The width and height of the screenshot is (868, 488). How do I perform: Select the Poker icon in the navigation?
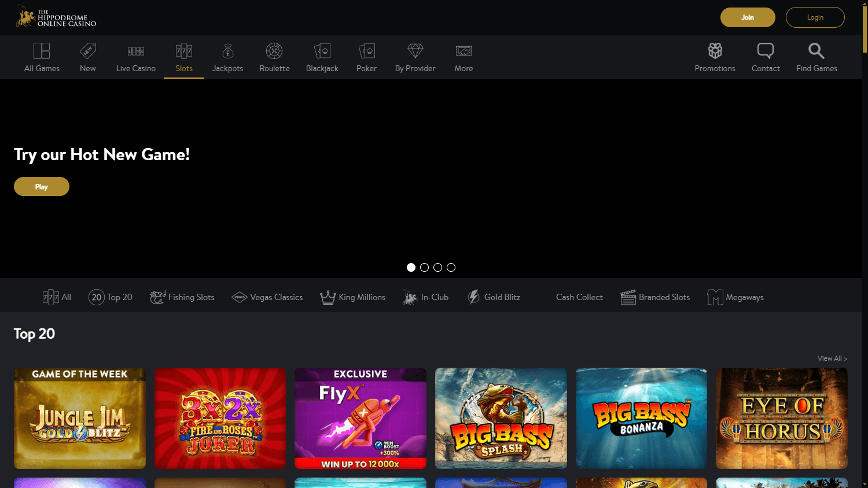tap(366, 51)
